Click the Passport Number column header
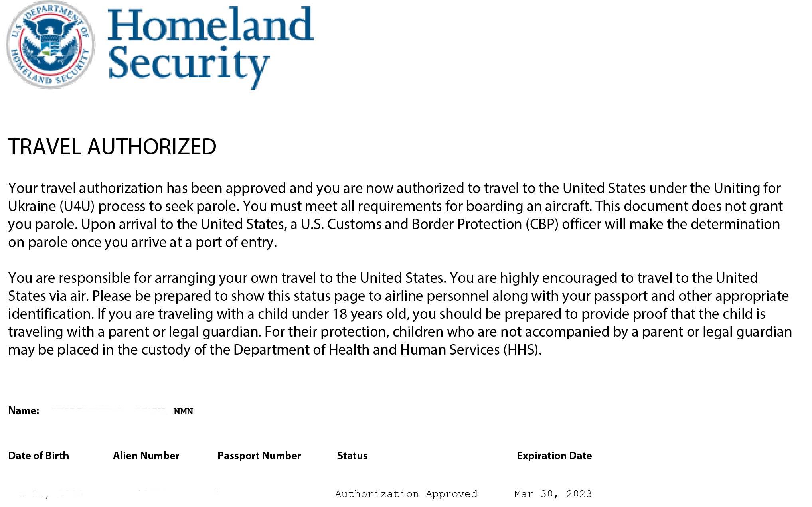 tap(259, 456)
